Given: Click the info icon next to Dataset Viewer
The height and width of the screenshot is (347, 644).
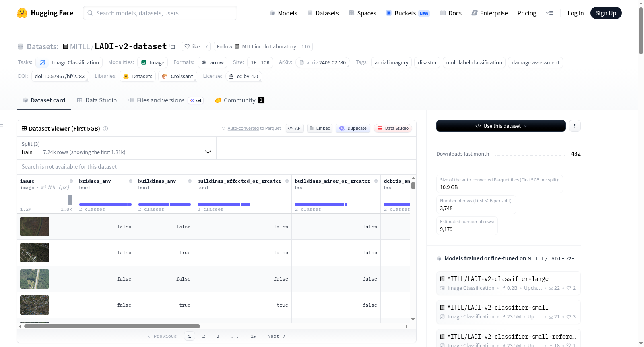Looking at the screenshot, I should (x=105, y=129).
